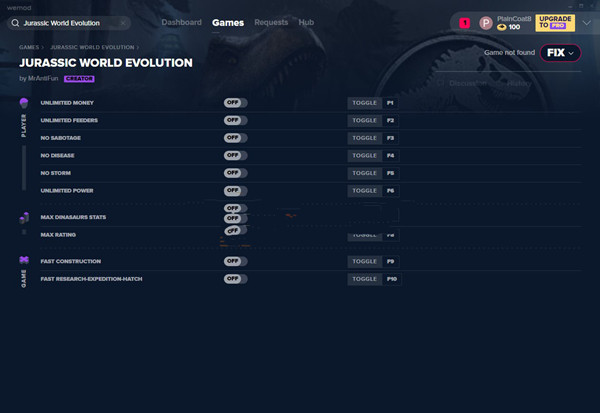
Task: Open the Requests tab
Action: [271, 23]
